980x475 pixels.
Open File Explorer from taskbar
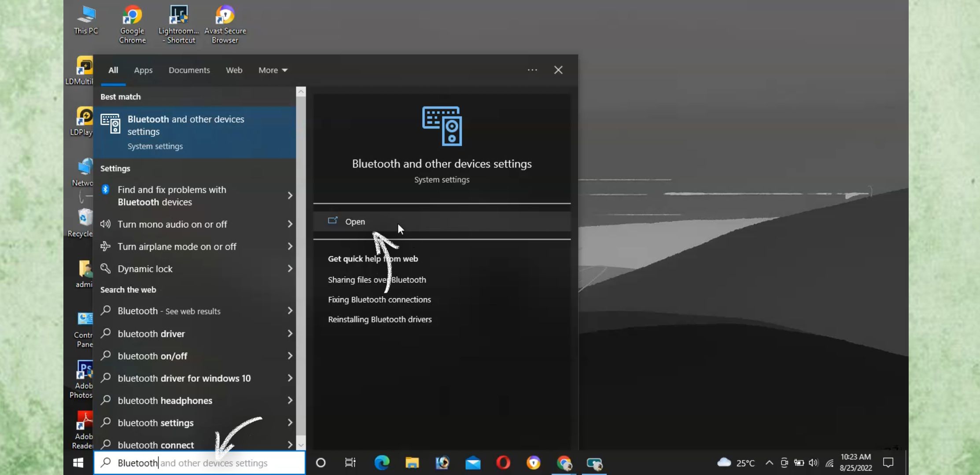pos(412,463)
